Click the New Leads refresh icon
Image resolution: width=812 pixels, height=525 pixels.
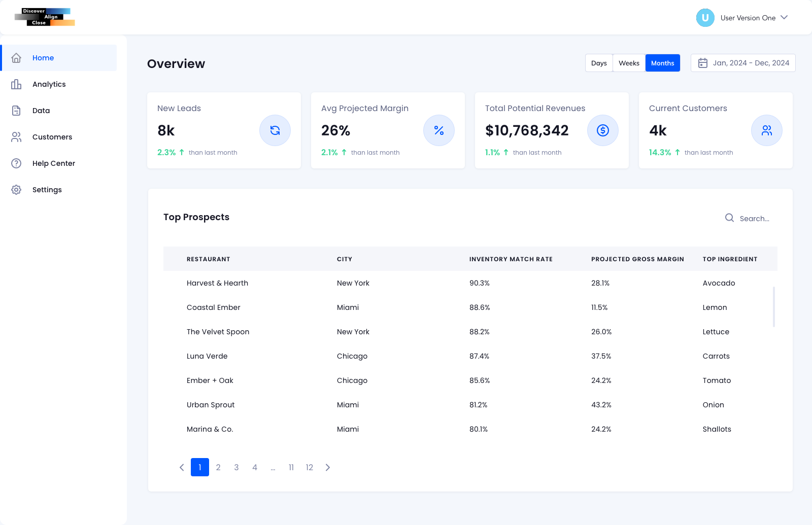[x=275, y=130]
